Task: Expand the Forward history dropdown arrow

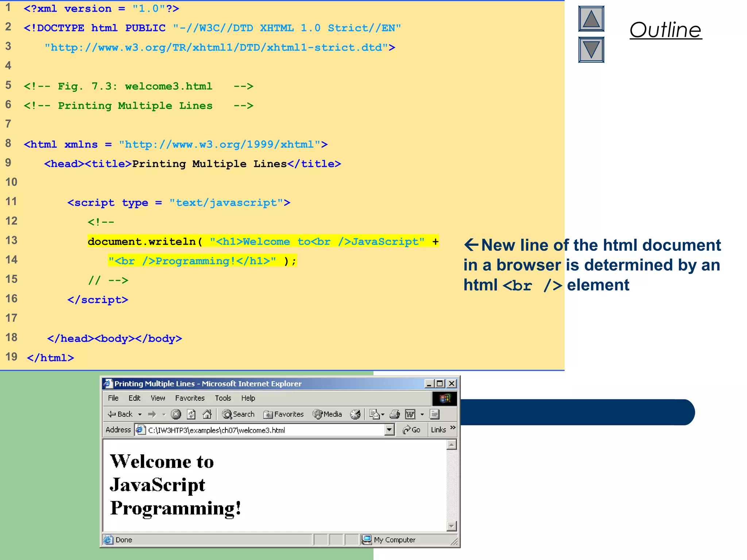Action: (x=164, y=415)
